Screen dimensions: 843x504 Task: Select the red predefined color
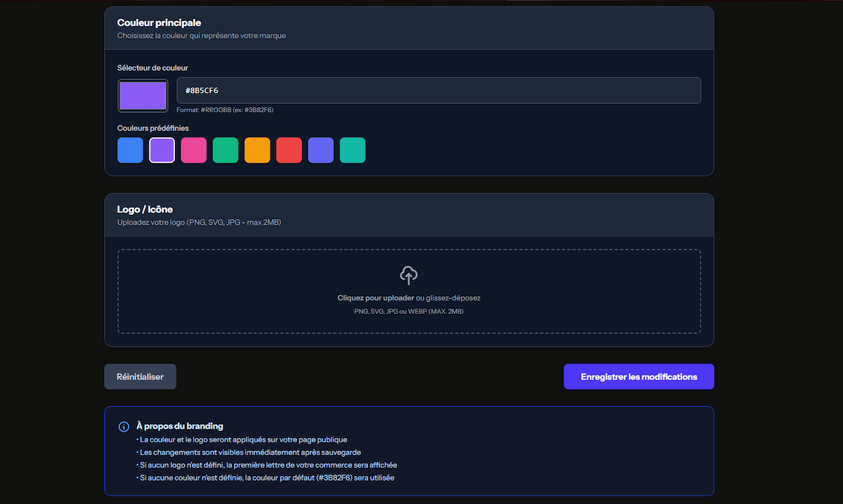289,150
